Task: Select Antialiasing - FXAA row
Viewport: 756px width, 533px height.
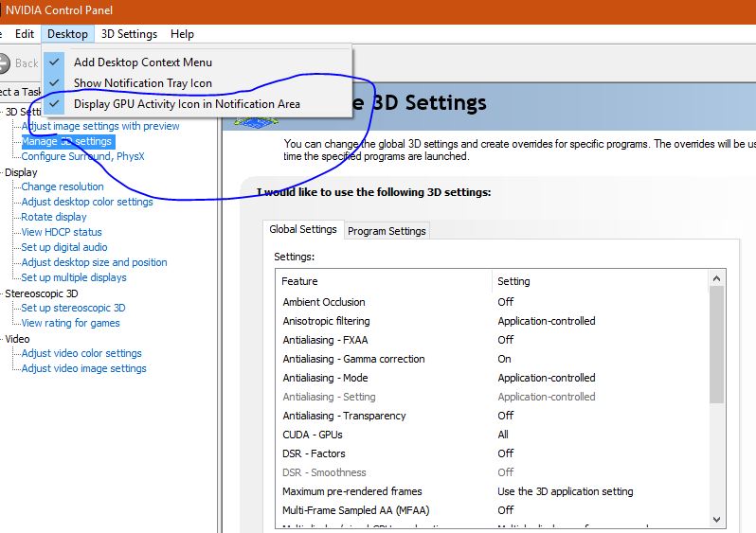Action: coord(492,340)
